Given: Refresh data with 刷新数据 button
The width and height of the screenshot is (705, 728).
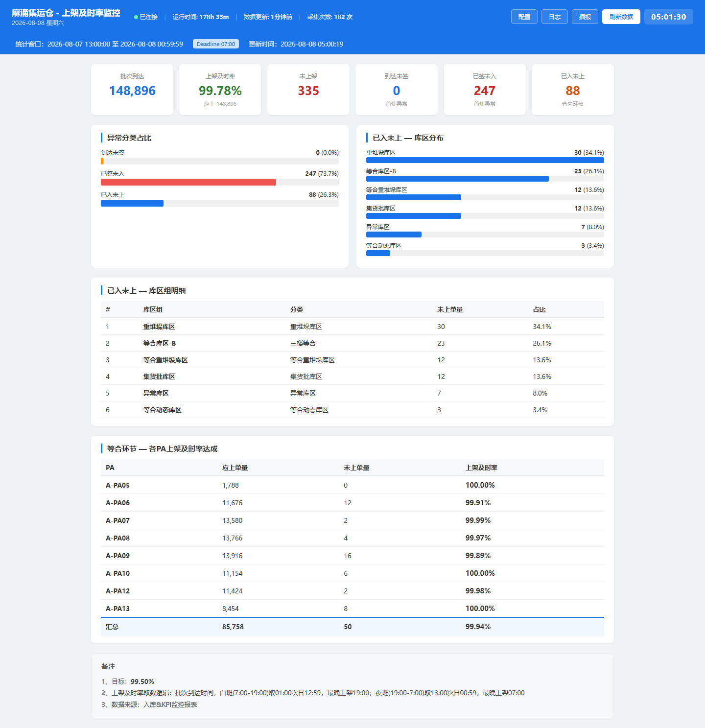Looking at the screenshot, I should pos(621,17).
